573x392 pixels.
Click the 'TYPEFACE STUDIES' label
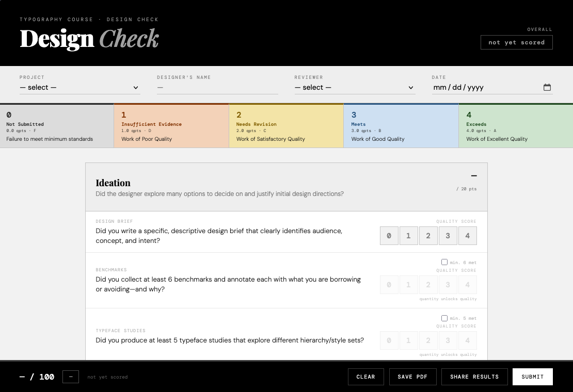[x=121, y=331]
